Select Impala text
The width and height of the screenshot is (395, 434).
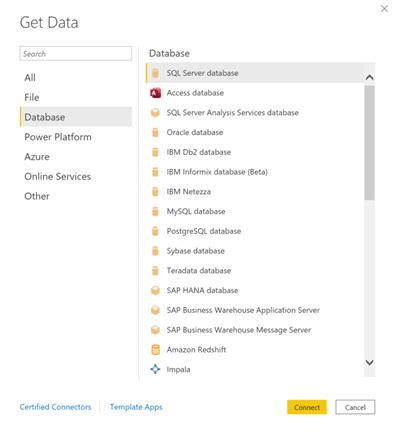coord(178,370)
